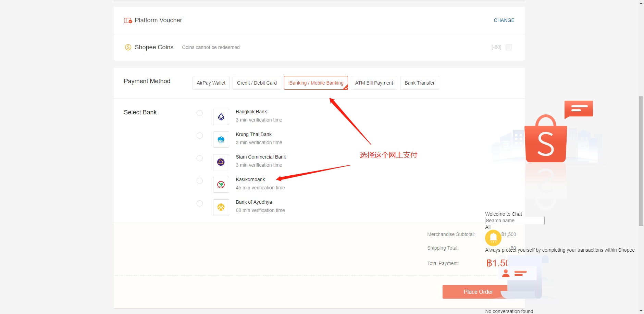644x314 pixels.
Task: Click the Bangkok Bank name text
Action: (251, 112)
